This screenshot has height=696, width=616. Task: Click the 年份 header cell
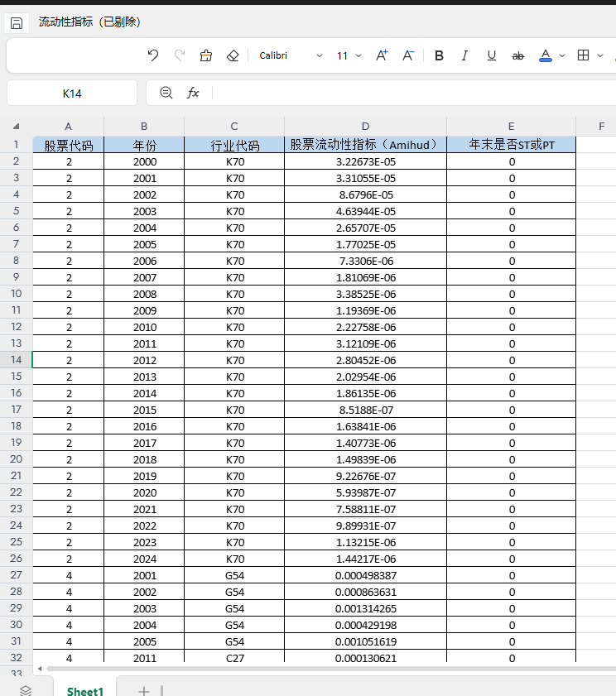(144, 145)
